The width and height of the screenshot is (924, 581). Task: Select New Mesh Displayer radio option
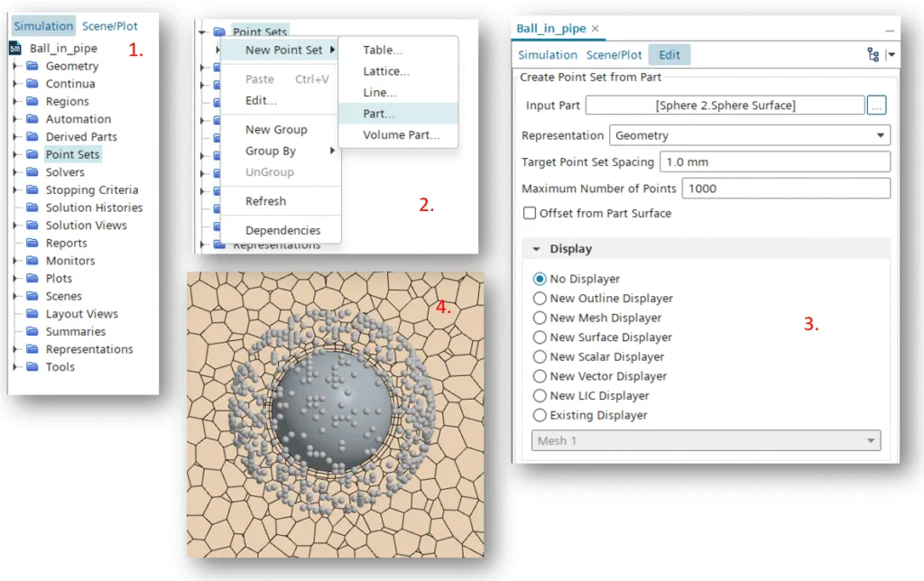point(541,318)
